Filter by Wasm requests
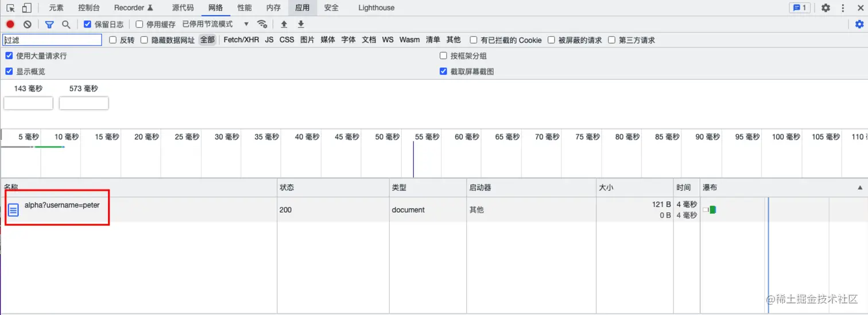The height and width of the screenshot is (315, 868). pos(409,40)
